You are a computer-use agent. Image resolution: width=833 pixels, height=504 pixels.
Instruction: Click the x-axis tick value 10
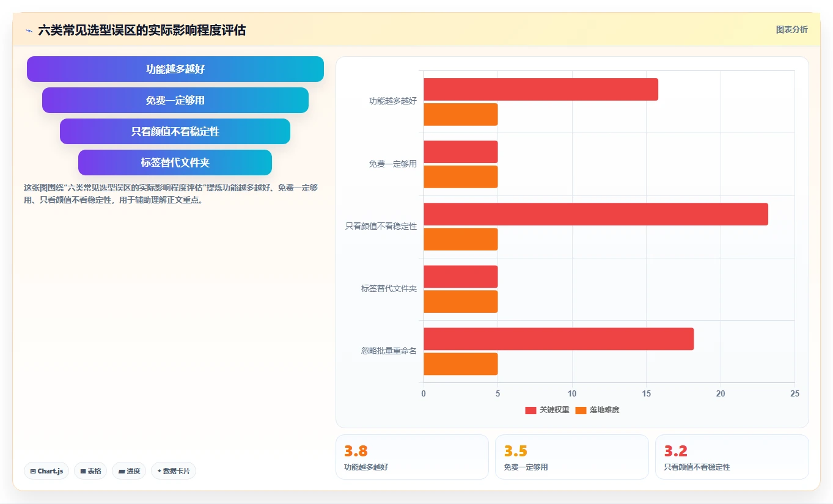click(572, 393)
